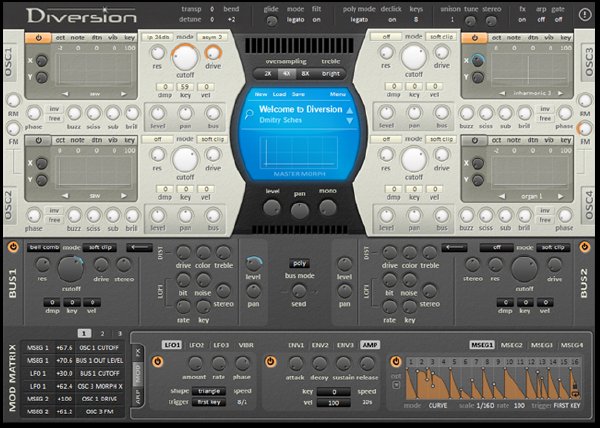The image size is (600, 428).
Task: Click New in preset display
Action: 261,94
